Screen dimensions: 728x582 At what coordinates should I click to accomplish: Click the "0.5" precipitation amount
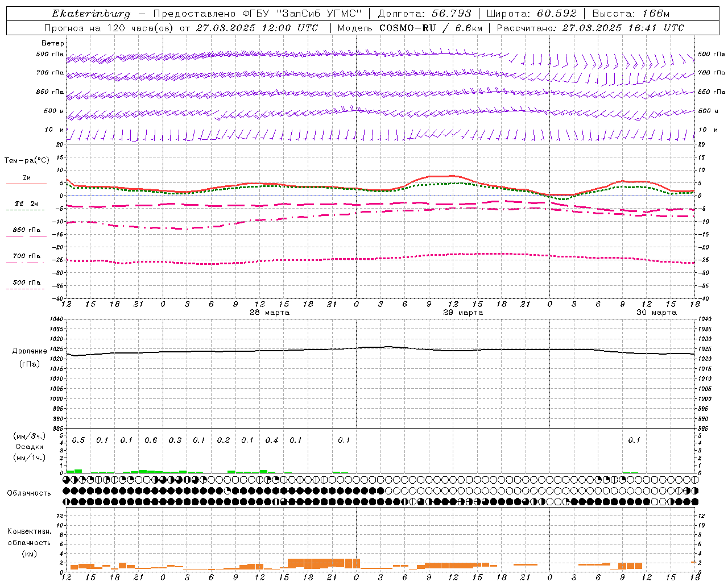point(78,440)
